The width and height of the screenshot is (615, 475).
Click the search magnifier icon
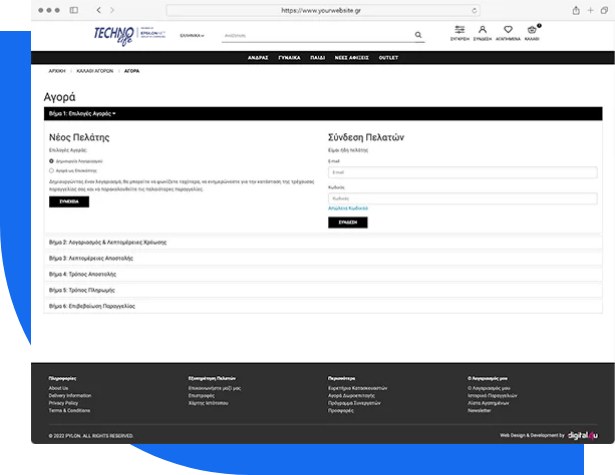(418, 35)
